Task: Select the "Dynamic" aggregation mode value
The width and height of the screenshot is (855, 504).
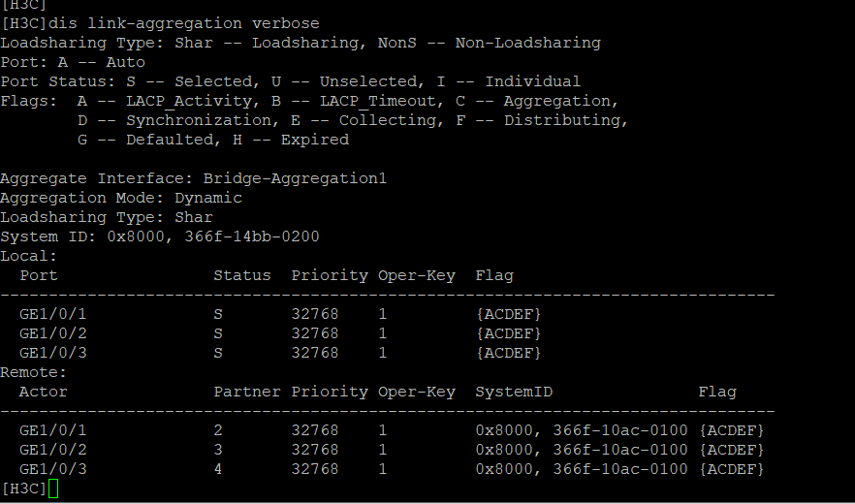Action: [x=208, y=198]
